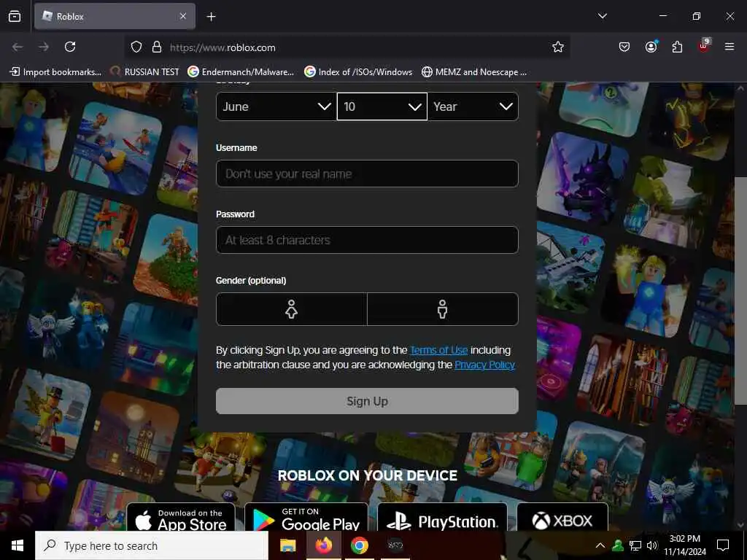This screenshot has height=560, width=747.
Task: Open Get it on Google Play badge
Action: [306, 518]
